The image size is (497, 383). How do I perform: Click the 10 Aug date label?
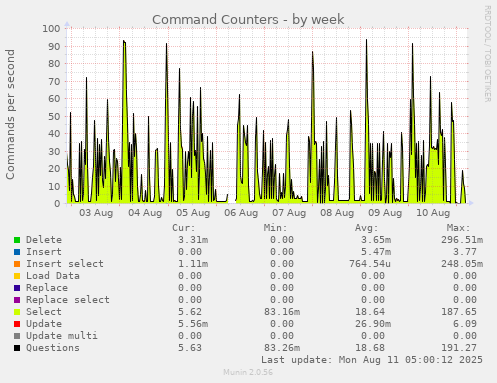tap(433, 213)
